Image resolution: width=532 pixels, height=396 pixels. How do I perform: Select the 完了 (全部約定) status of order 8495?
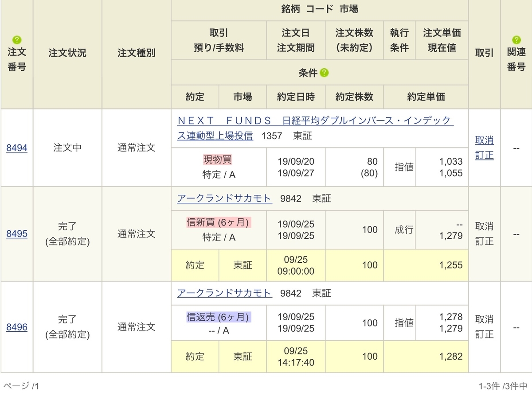[x=67, y=233]
